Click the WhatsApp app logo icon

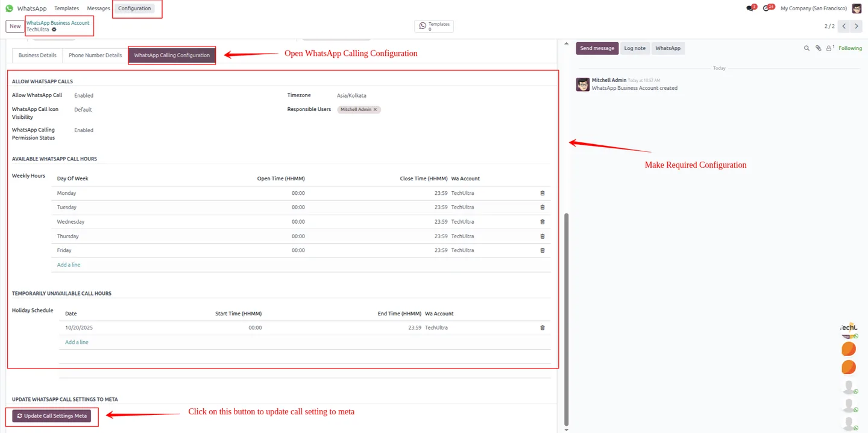point(10,8)
